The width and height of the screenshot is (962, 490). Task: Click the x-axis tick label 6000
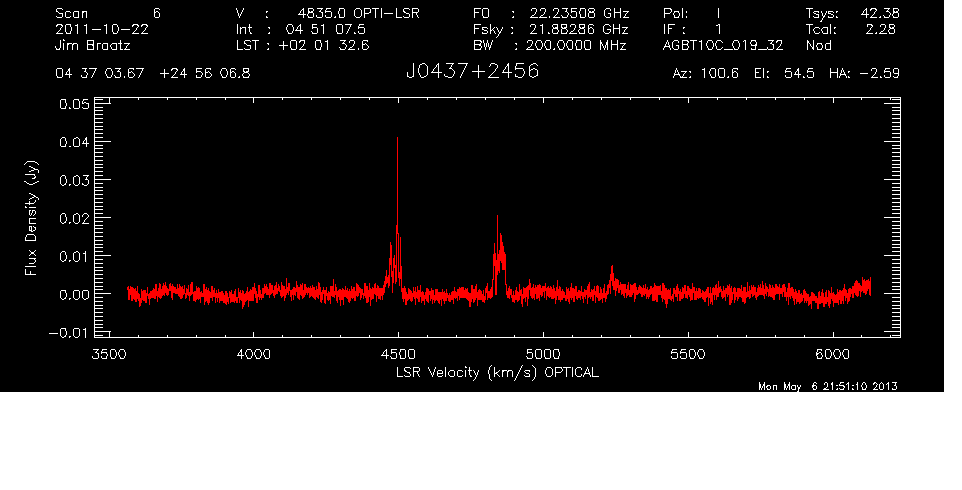[833, 354]
